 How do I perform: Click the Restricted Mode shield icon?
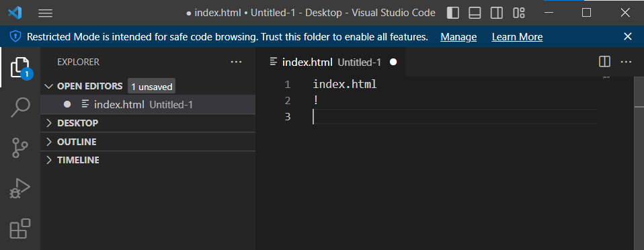click(15, 37)
